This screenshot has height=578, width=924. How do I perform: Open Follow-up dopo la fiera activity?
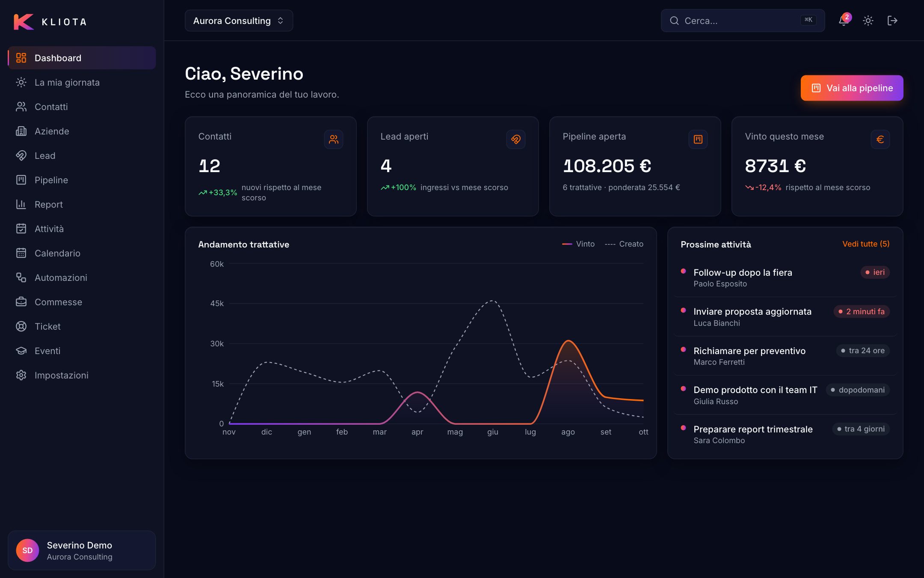pyautogui.click(x=785, y=277)
